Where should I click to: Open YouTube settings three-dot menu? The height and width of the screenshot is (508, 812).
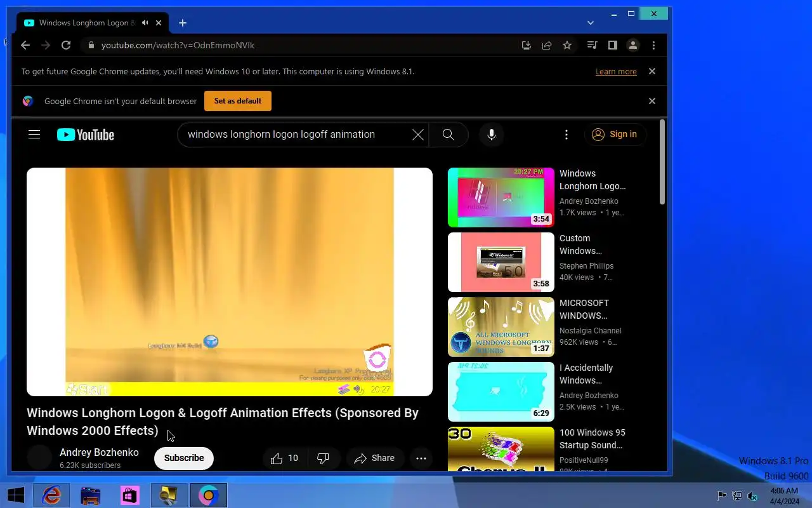click(566, 135)
